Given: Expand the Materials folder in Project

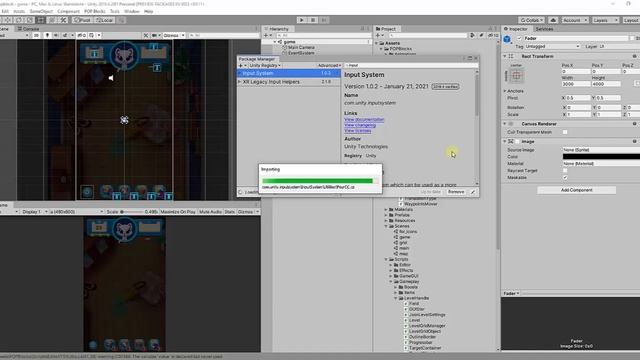Looking at the screenshot, I should point(386,209).
